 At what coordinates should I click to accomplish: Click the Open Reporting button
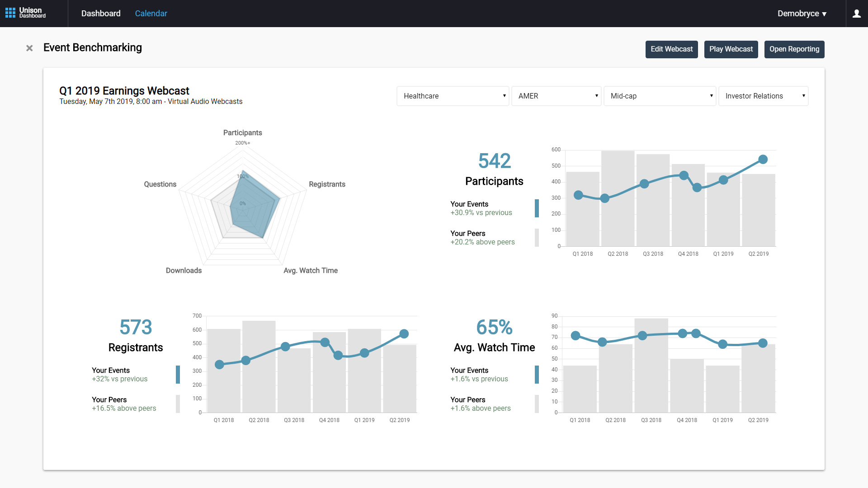(x=794, y=49)
